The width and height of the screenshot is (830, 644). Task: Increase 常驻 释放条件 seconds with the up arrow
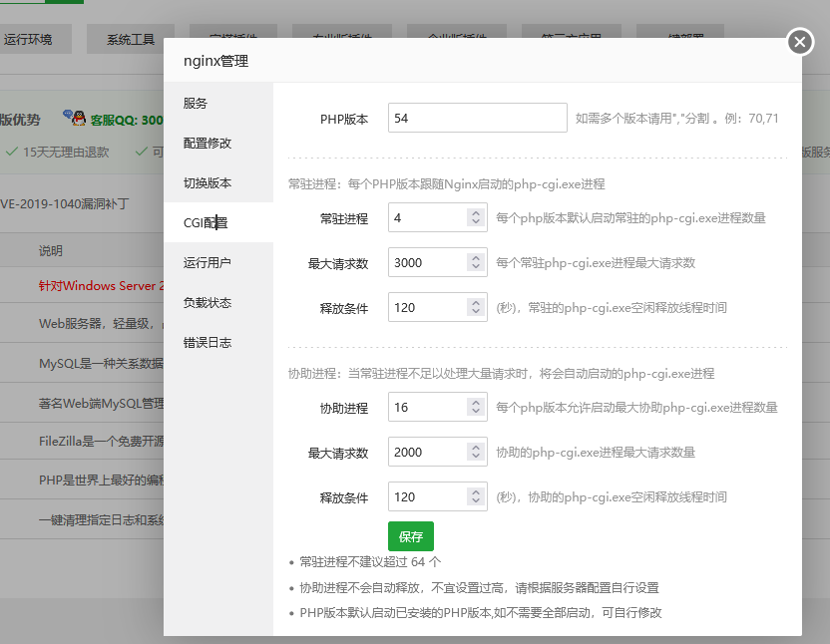point(475,303)
